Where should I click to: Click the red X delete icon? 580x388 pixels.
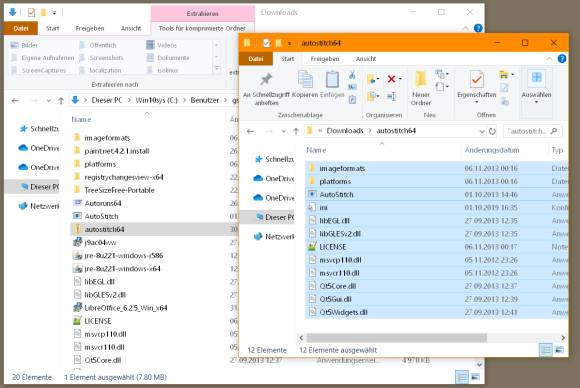pyautogui.click(x=391, y=78)
